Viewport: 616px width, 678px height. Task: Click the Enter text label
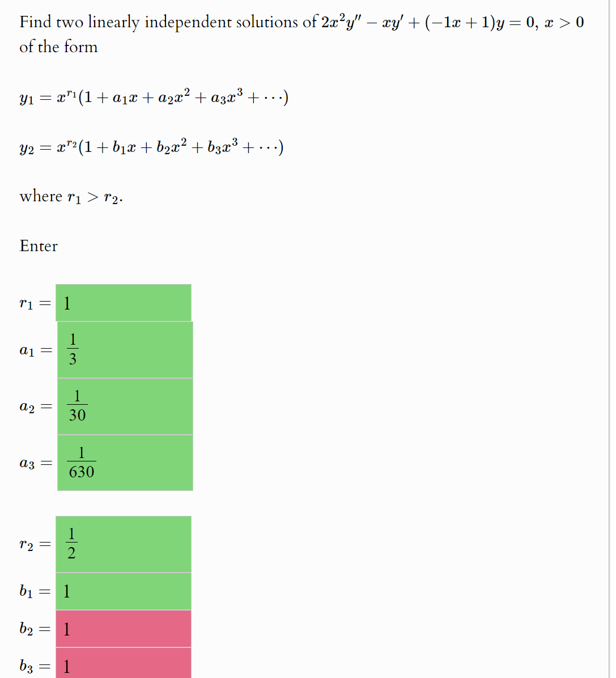[38, 246]
